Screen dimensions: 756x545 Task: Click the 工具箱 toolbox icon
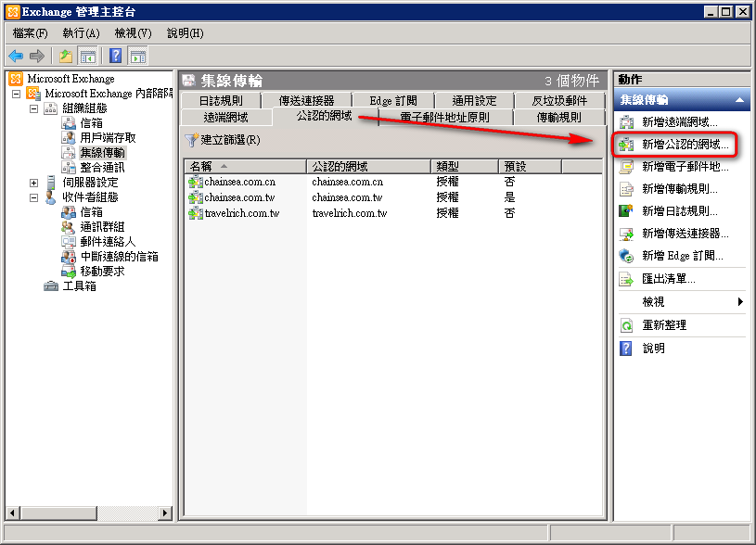[51, 286]
